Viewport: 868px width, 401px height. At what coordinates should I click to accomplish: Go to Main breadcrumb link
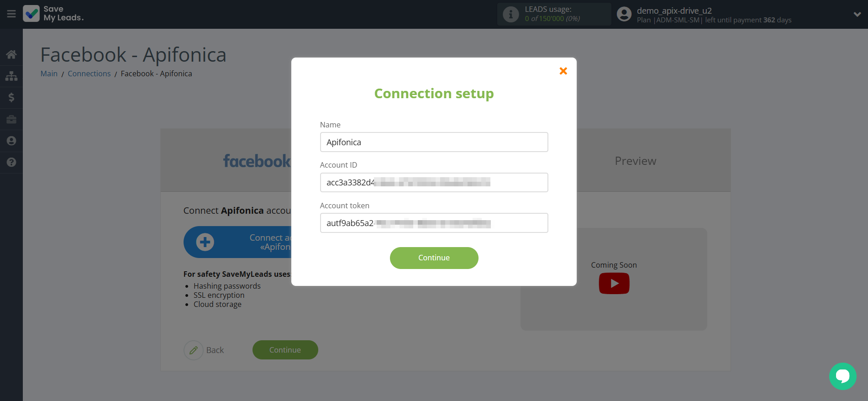[49, 74]
